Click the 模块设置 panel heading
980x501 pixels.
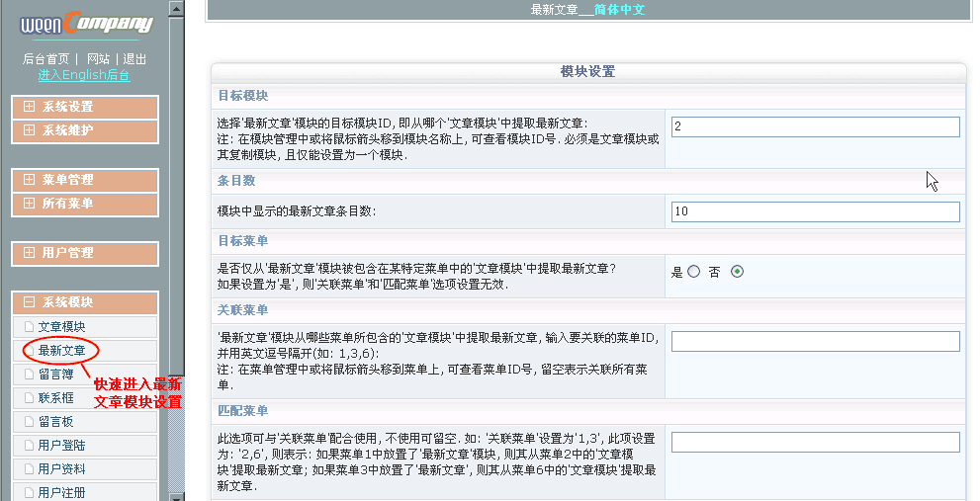pos(588,72)
